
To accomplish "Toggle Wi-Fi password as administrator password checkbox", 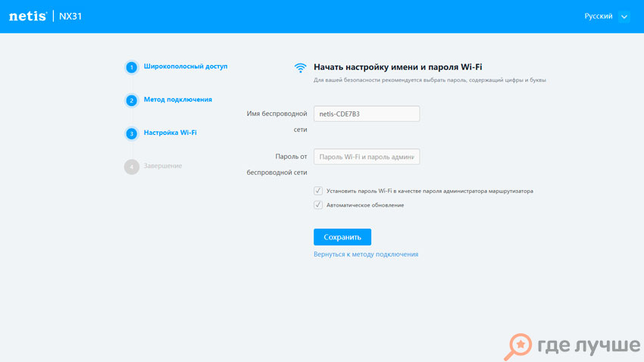I will [x=318, y=191].
